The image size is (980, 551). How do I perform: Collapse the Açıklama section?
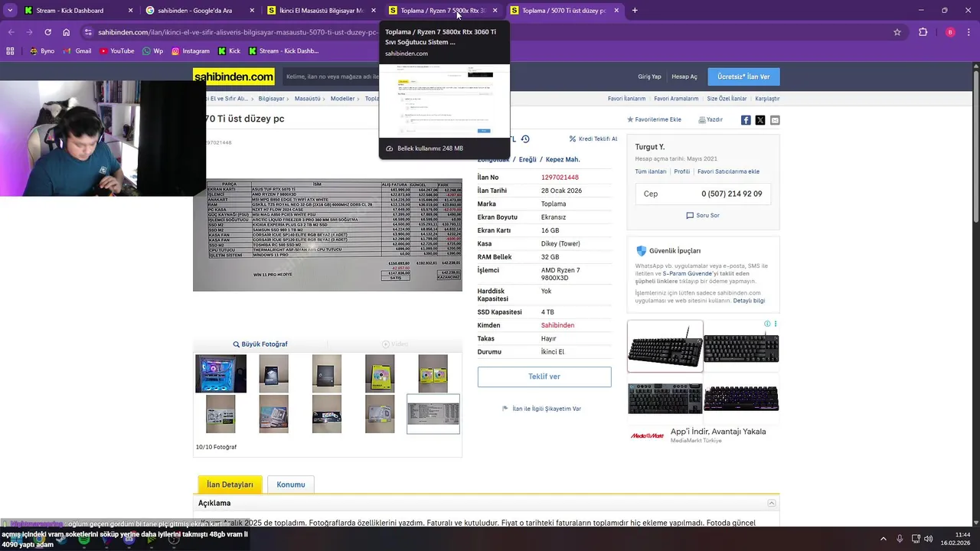click(x=771, y=503)
